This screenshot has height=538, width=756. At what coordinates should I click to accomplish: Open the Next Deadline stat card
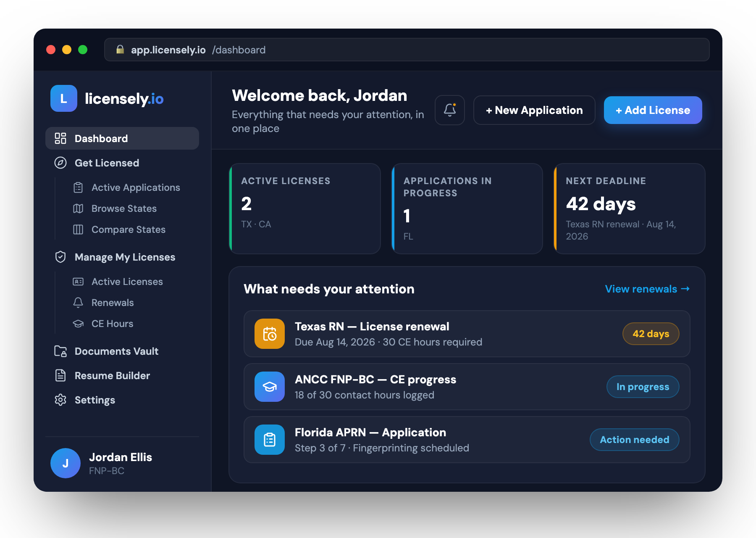(630, 208)
